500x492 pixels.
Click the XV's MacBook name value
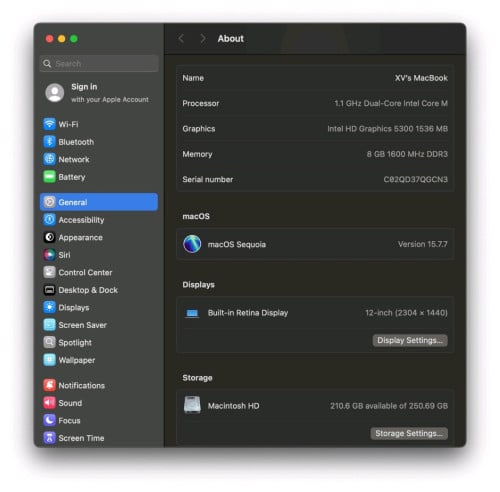[421, 78]
